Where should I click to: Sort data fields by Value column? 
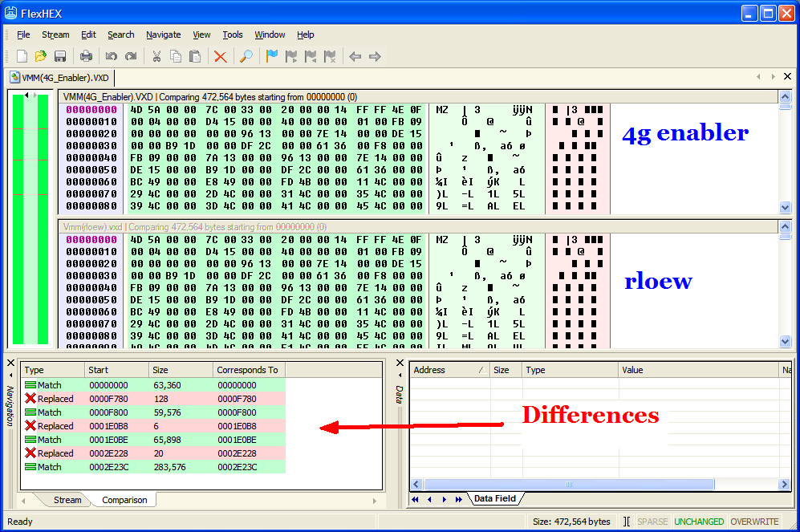point(698,370)
